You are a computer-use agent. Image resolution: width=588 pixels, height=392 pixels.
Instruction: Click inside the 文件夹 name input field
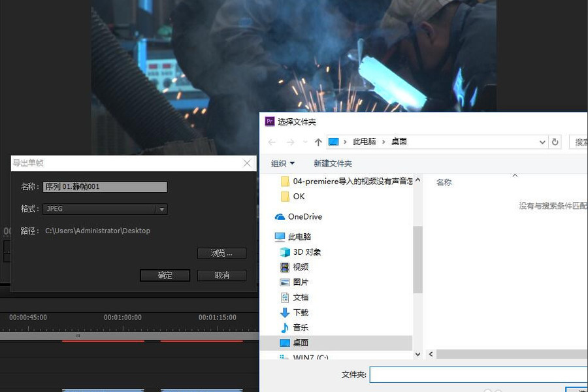click(477, 374)
